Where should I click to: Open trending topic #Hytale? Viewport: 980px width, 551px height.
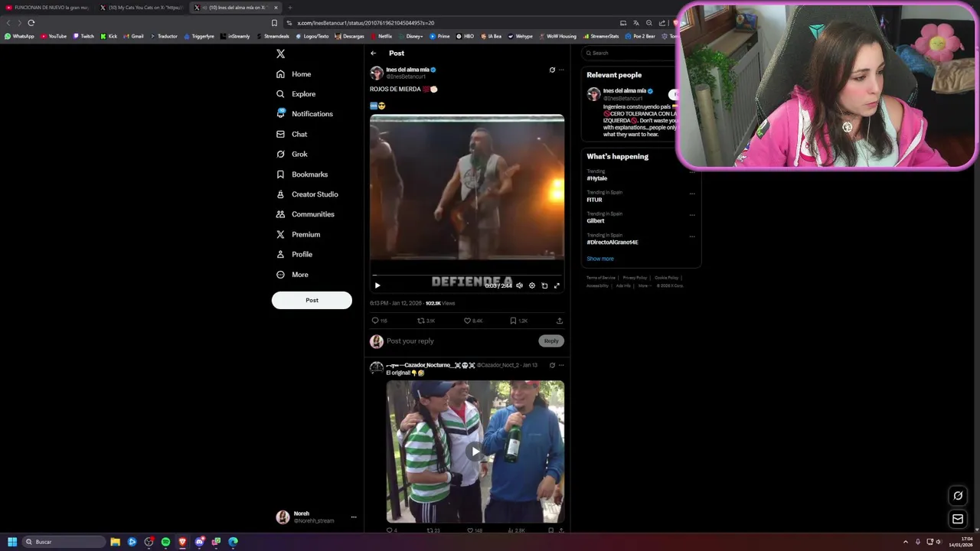point(597,178)
